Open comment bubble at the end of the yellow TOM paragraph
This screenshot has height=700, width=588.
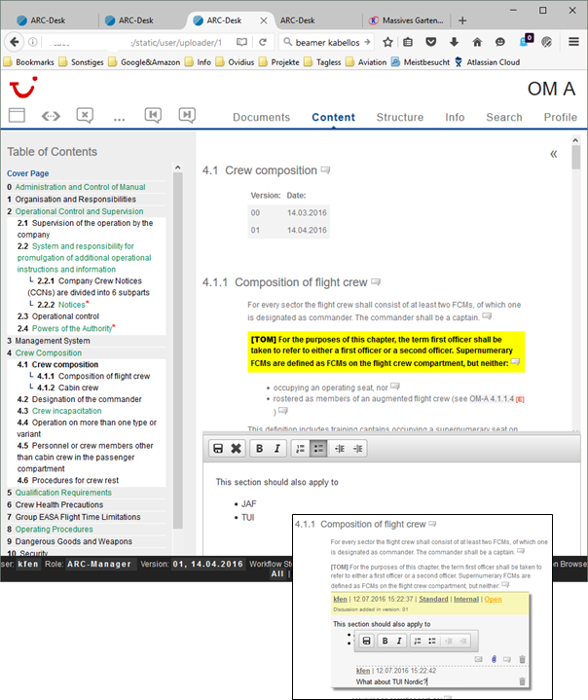[x=515, y=361]
